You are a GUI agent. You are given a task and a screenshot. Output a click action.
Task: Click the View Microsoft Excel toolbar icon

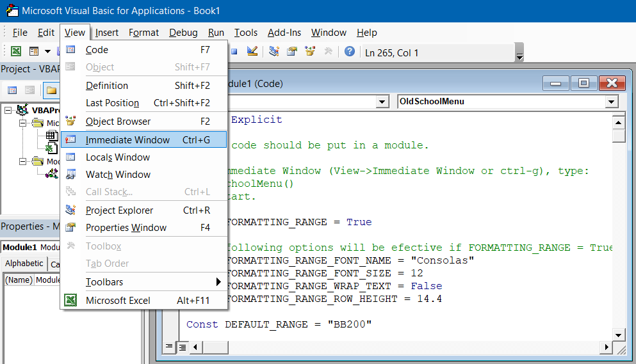16,51
